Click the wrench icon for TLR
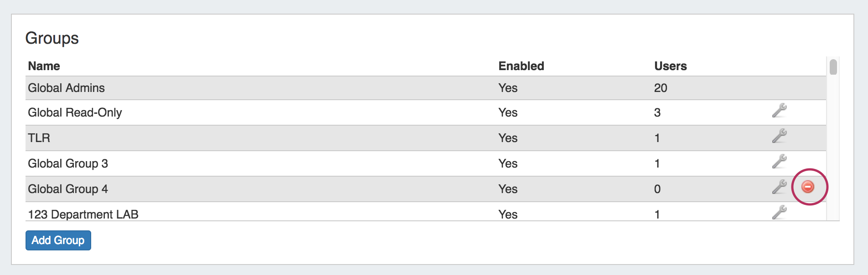The width and height of the screenshot is (868, 275). (779, 136)
